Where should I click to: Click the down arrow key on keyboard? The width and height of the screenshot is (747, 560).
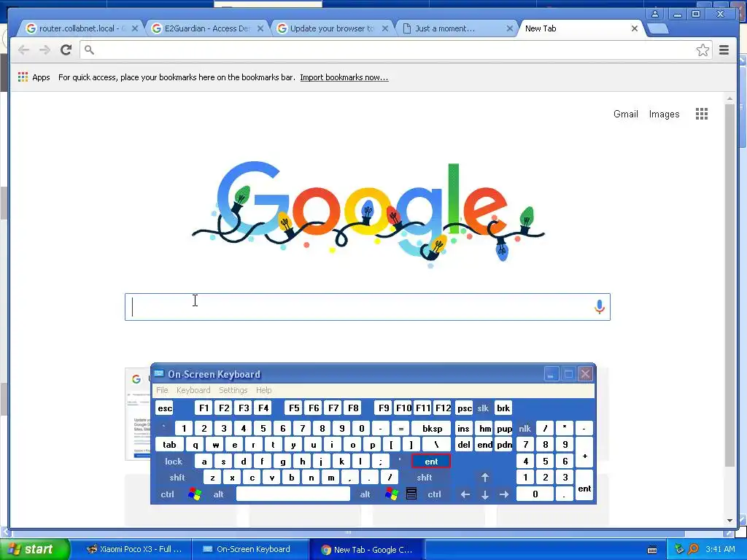click(x=484, y=494)
